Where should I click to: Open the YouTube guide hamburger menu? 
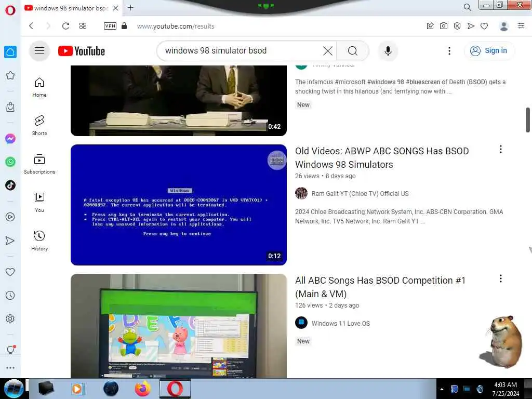coord(39,51)
